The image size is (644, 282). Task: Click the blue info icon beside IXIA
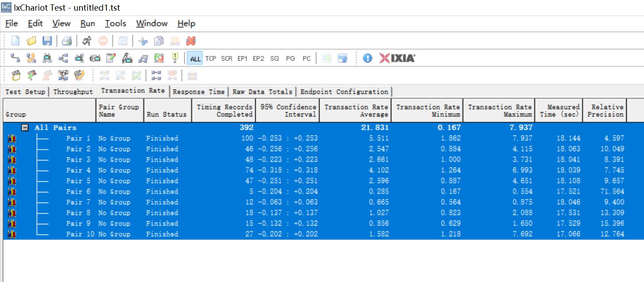coord(367,58)
